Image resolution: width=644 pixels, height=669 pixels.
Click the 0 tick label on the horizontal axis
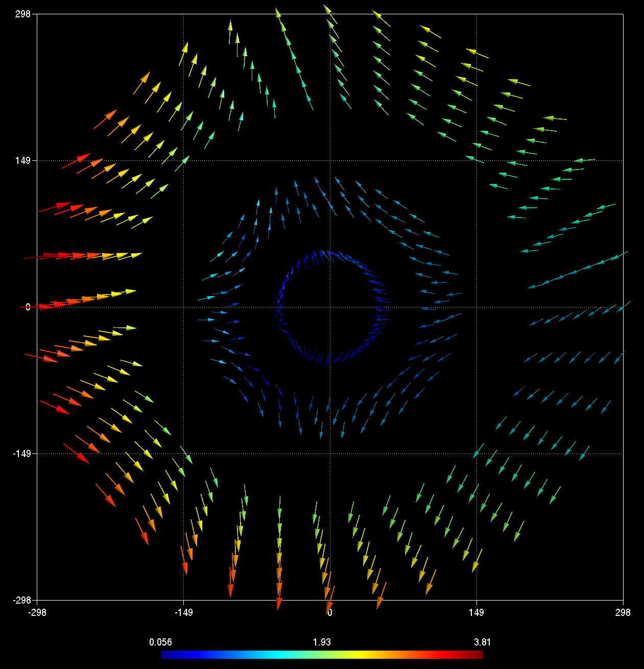330,612
